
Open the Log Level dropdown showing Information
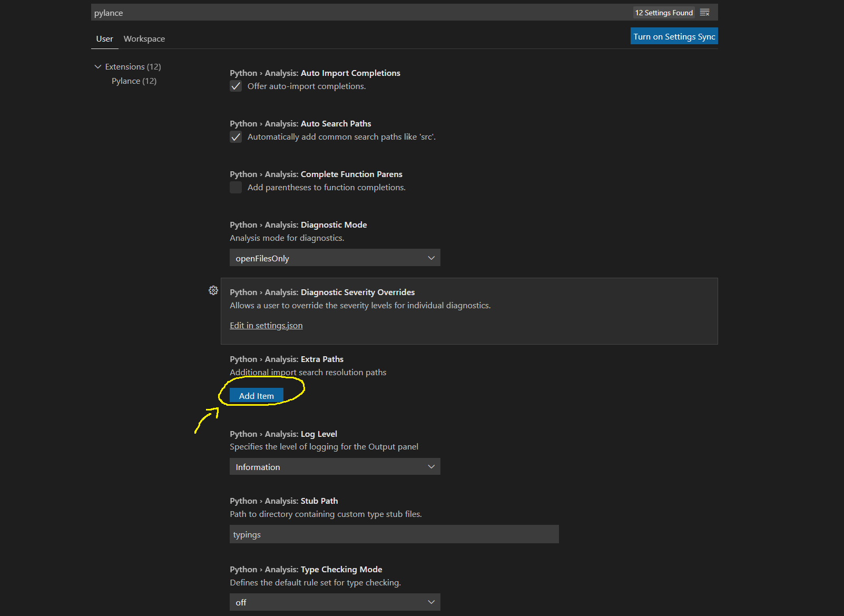click(x=335, y=466)
